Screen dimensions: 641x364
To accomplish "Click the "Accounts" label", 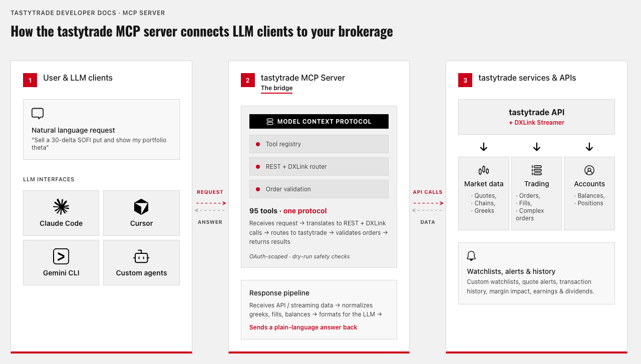I will coord(589,184).
